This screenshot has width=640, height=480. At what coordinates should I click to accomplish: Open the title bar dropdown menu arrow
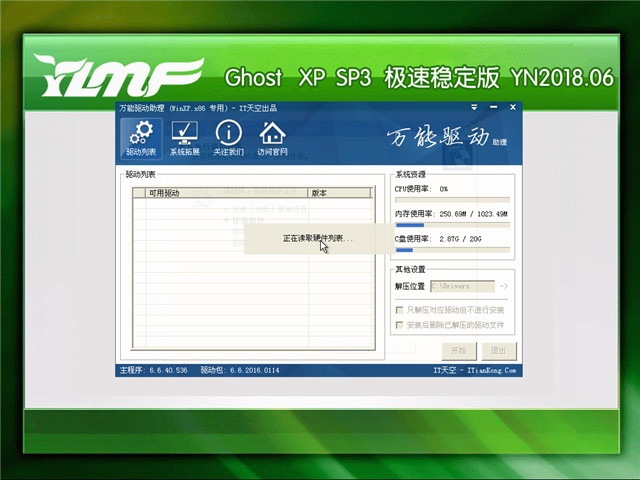[x=474, y=107]
